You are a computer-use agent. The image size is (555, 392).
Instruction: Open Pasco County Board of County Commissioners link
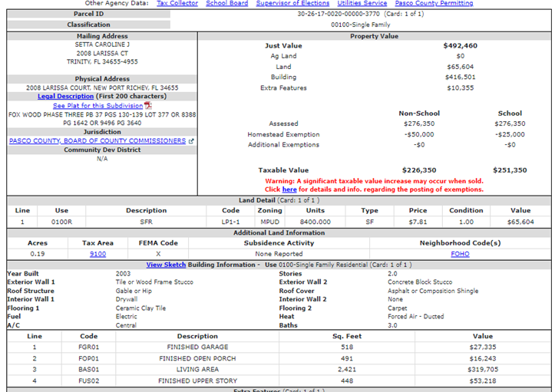pos(97,141)
